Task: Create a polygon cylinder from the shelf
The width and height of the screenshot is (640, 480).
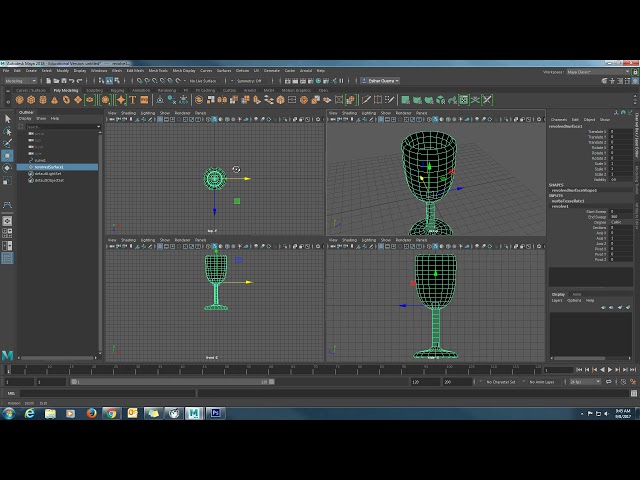Action: coord(43,100)
